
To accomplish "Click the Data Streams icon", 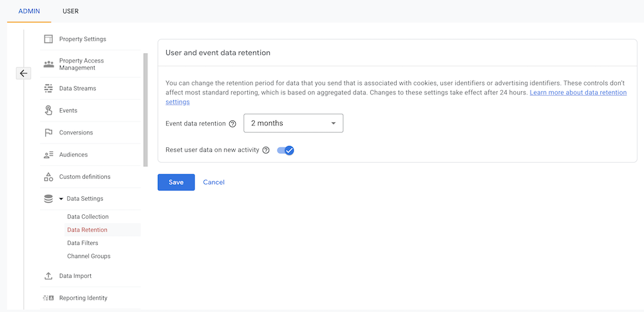I will (x=48, y=88).
